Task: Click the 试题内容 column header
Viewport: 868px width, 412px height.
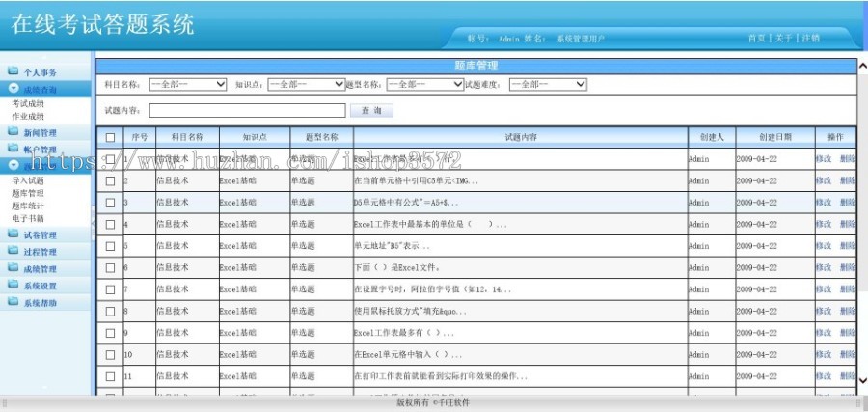Action: 521,137
